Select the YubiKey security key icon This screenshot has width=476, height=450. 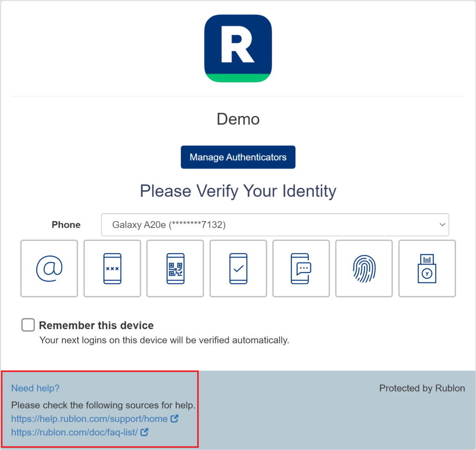tap(427, 269)
